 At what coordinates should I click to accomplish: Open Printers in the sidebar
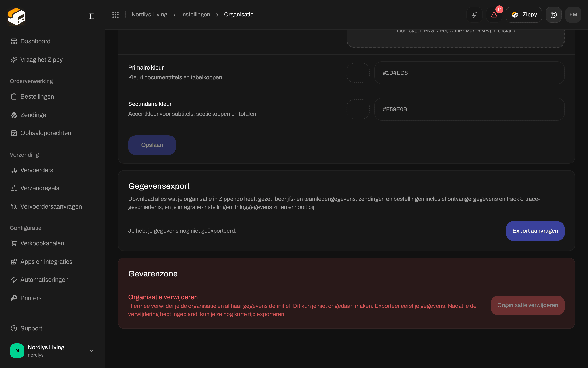pos(52,298)
